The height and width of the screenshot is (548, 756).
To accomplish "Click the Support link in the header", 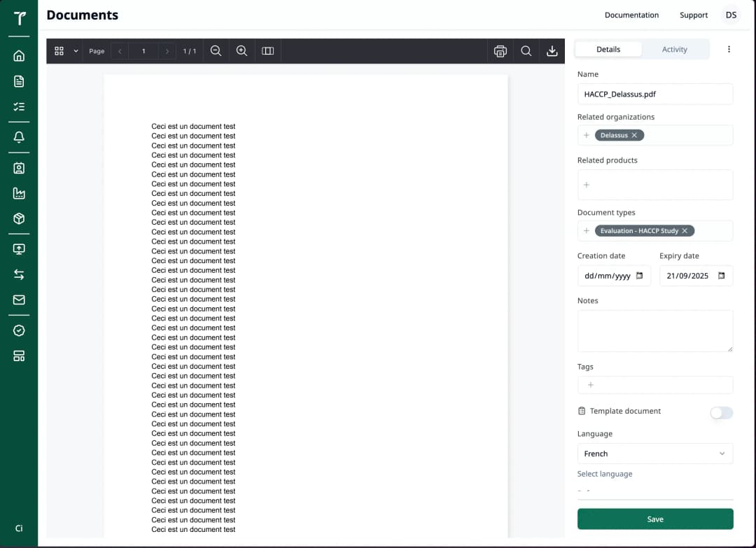I will 694,15.
